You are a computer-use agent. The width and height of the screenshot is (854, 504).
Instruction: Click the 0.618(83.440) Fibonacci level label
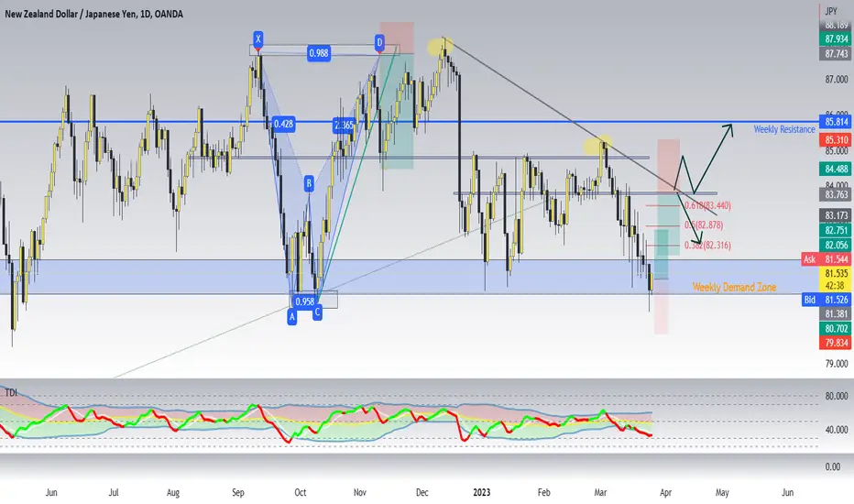tap(707, 205)
